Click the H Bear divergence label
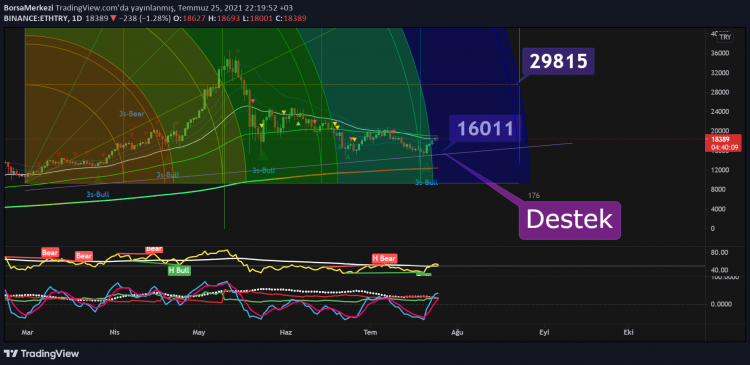Image resolution: width=750 pixels, height=365 pixels. (x=384, y=259)
